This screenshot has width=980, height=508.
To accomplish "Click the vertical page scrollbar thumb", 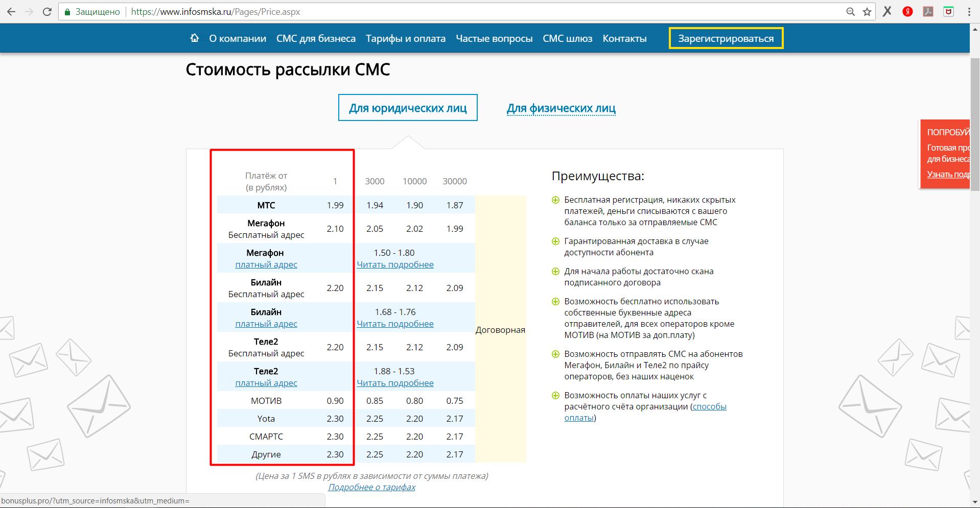I will [975, 124].
